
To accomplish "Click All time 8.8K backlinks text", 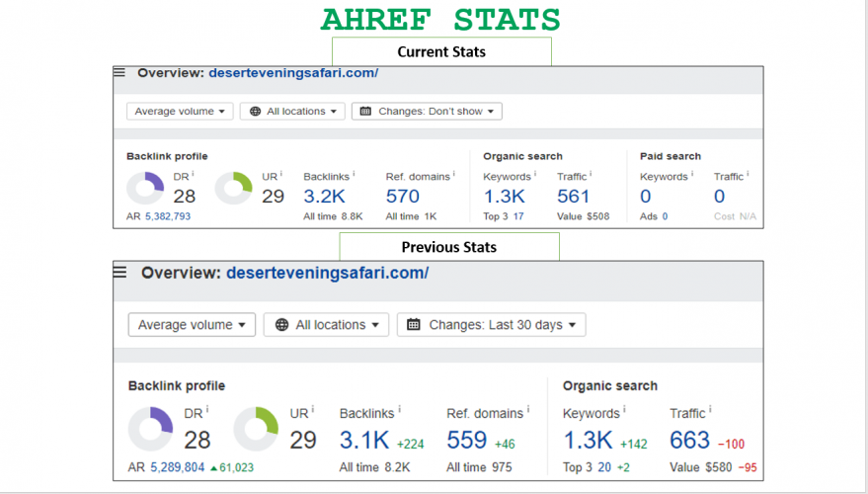I will (333, 216).
